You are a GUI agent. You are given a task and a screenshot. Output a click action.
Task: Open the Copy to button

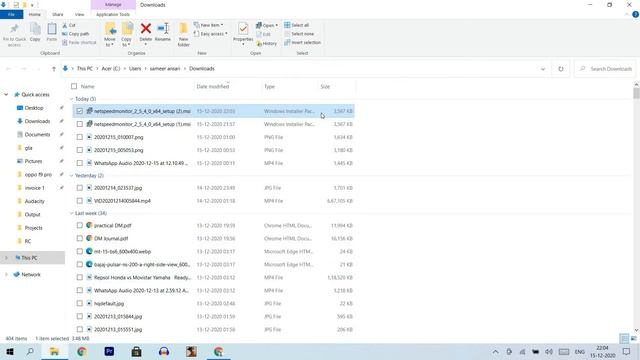pyautogui.click(x=127, y=35)
